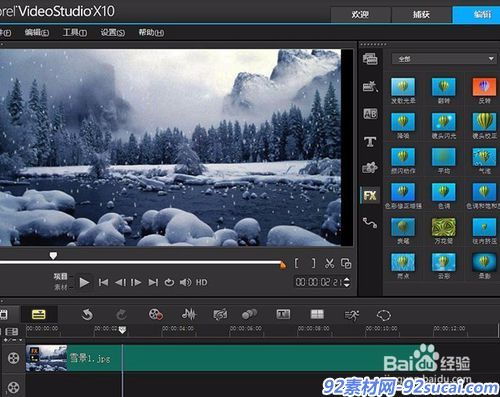
Task: Switch to the 捕获 Capture tab
Action: point(421,14)
